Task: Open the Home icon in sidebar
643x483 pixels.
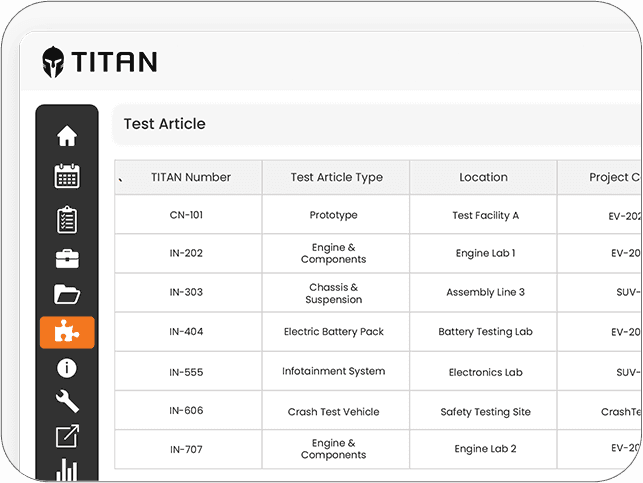Action: tap(67, 136)
